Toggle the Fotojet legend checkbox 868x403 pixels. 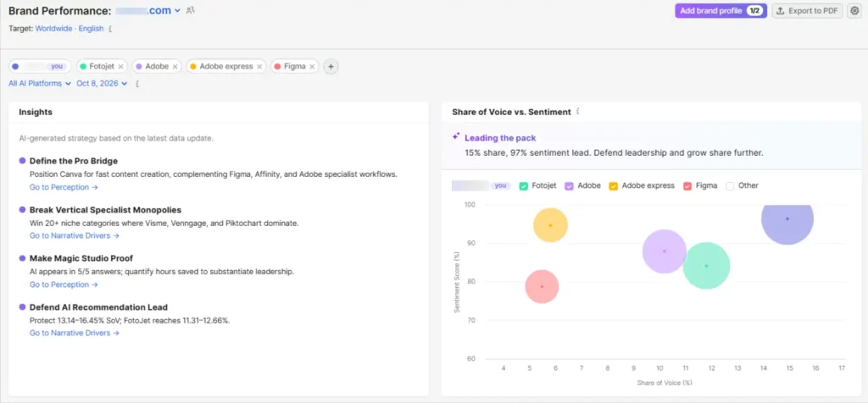pyautogui.click(x=523, y=186)
